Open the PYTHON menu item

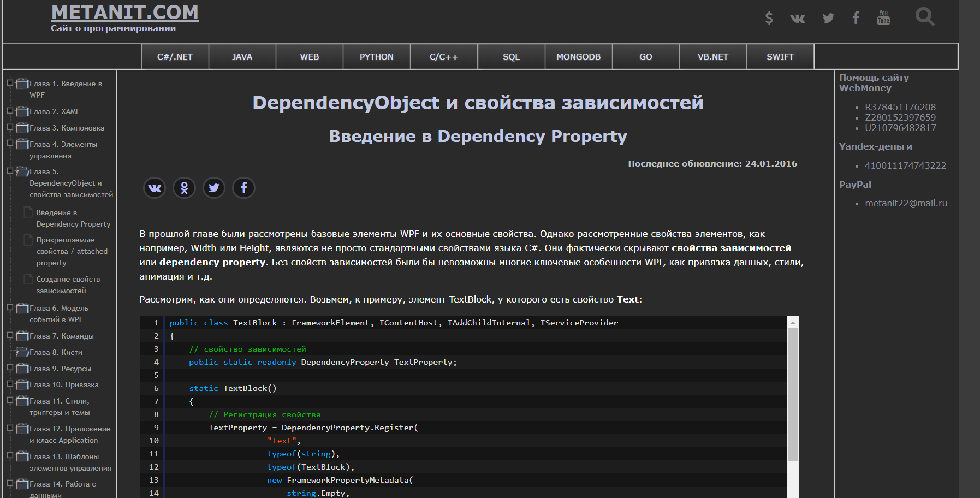tap(376, 57)
